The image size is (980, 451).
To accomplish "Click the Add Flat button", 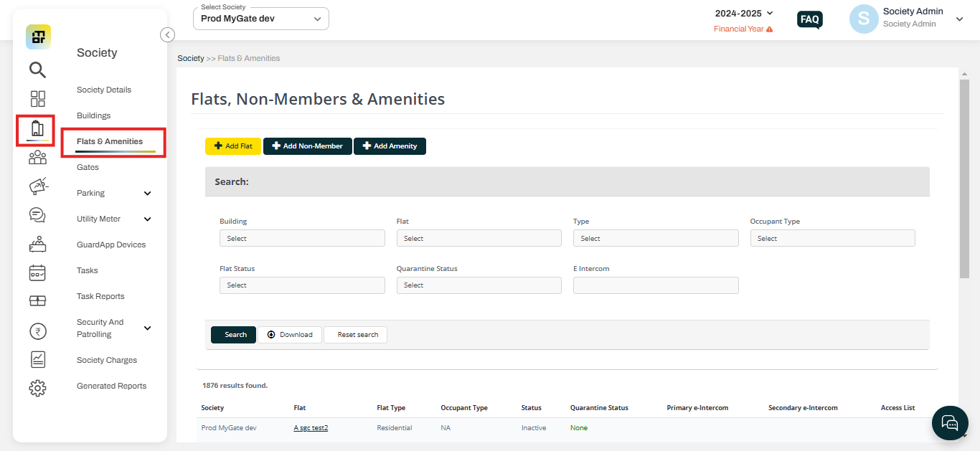I will pyautogui.click(x=233, y=146).
